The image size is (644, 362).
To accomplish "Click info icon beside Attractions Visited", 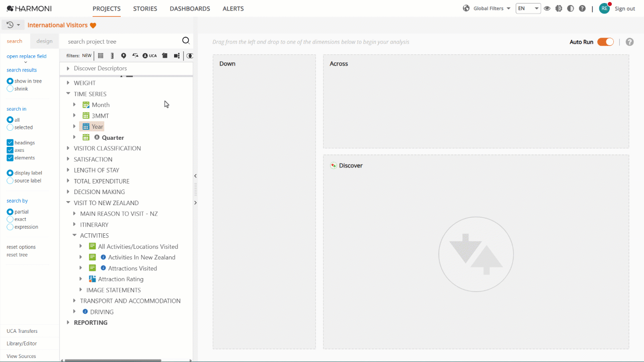I will pyautogui.click(x=103, y=268).
